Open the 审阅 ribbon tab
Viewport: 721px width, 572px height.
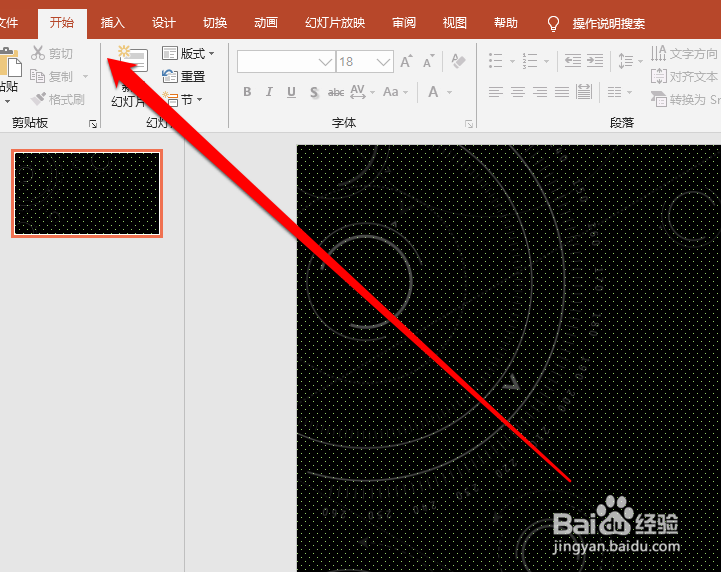coord(404,23)
